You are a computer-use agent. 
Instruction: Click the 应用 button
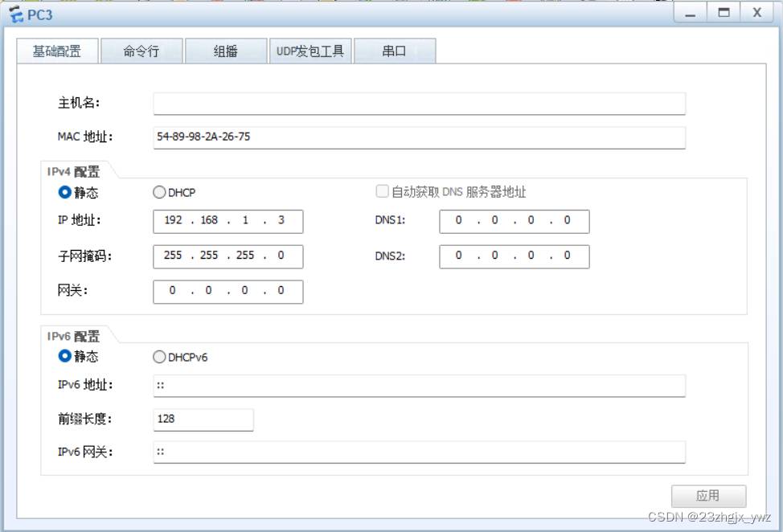coord(708,496)
